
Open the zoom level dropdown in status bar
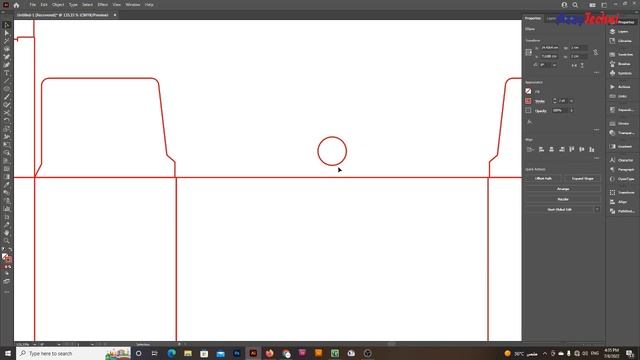[x=34, y=344]
